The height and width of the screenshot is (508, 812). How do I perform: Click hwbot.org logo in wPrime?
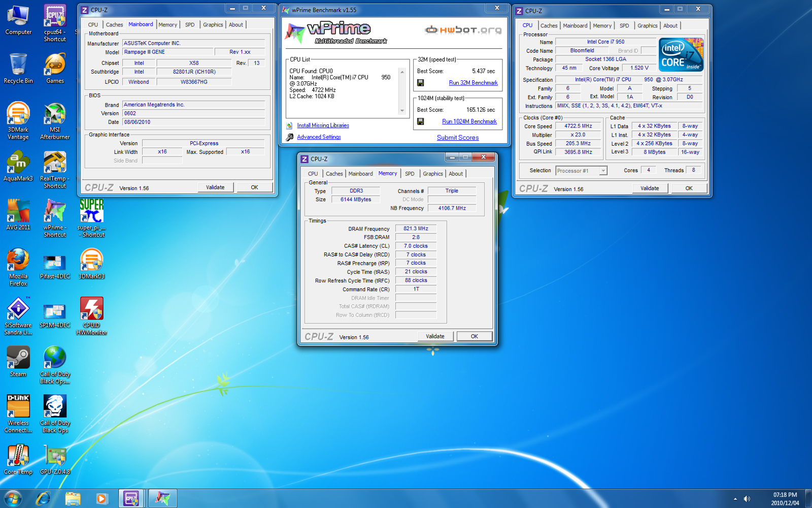[x=463, y=30]
